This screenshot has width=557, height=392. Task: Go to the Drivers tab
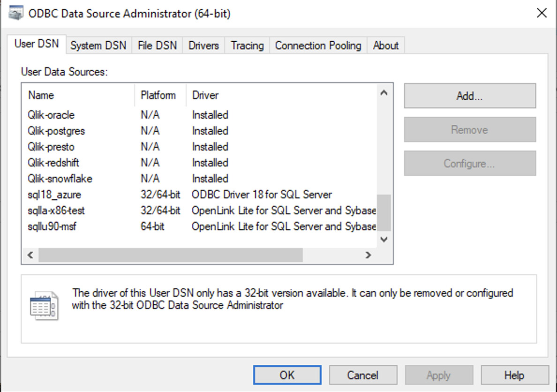pyautogui.click(x=203, y=45)
